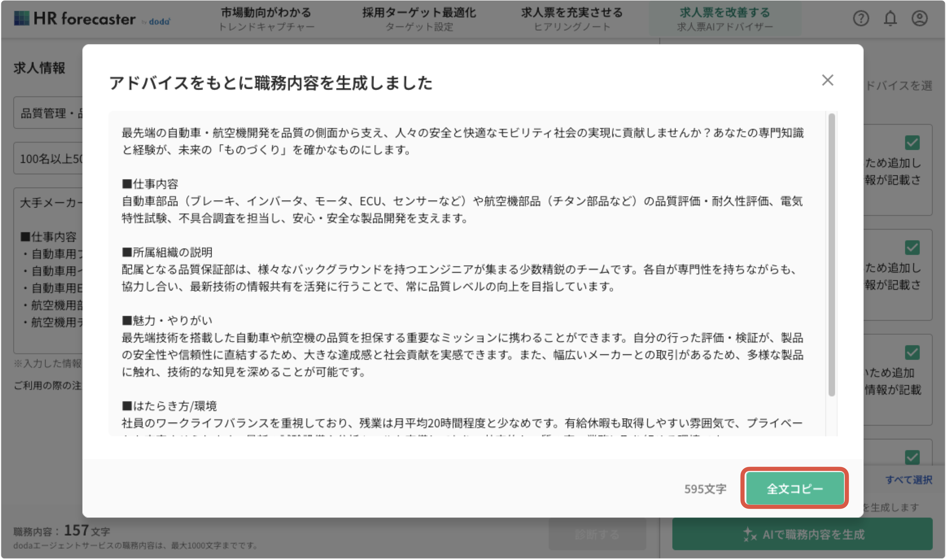Open 市場動向がわかる トレンドキャプチャー tab

(266, 19)
